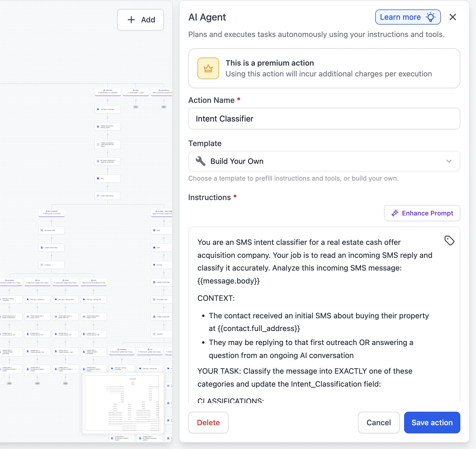Save action changes
This screenshot has height=449, width=476.
pos(432,423)
